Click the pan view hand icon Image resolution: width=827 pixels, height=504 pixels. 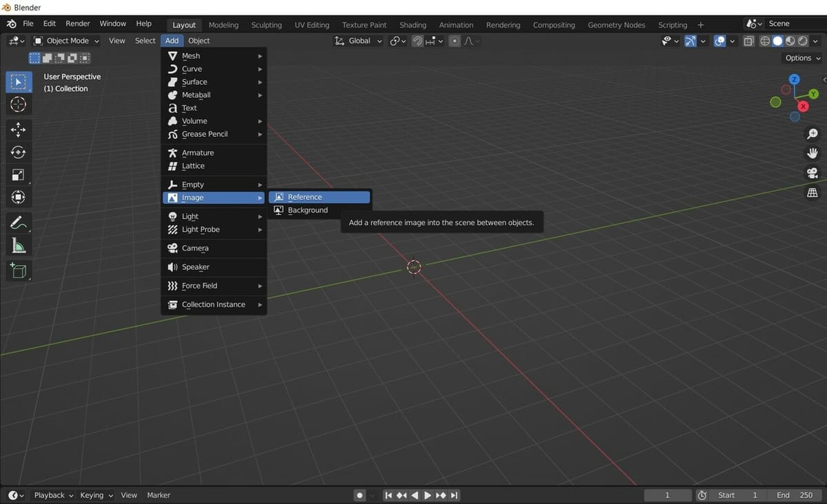(813, 153)
